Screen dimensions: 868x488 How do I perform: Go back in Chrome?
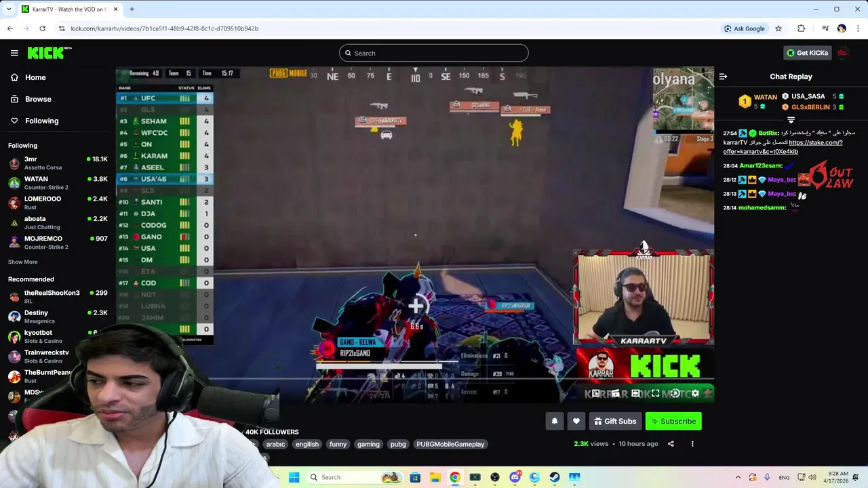pos(9,28)
